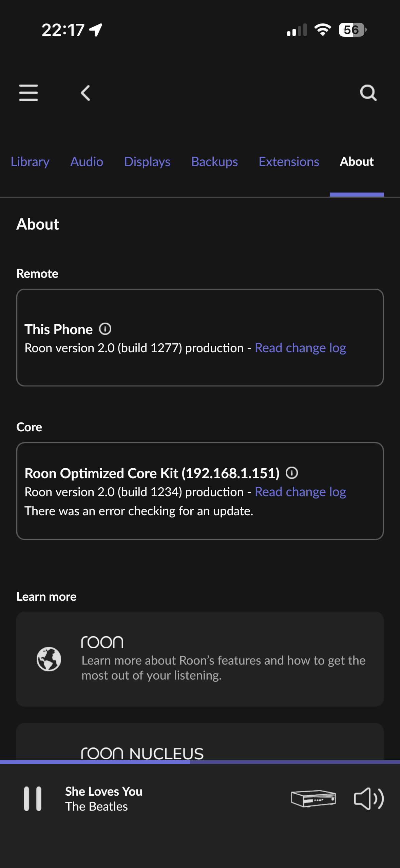
Task: Open the Displays settings tab
Action: coord(147,162)
